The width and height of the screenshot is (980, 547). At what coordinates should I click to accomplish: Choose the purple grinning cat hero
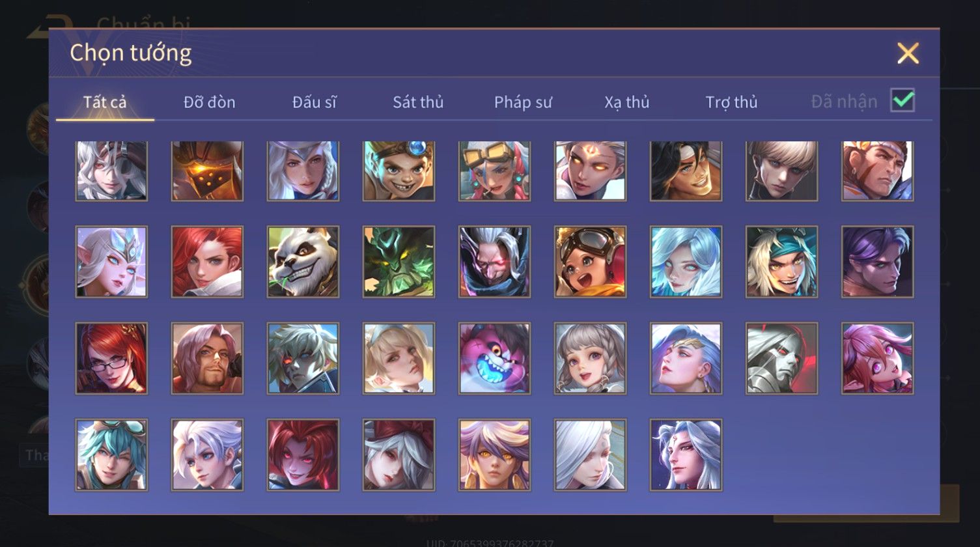coord(494,358)
